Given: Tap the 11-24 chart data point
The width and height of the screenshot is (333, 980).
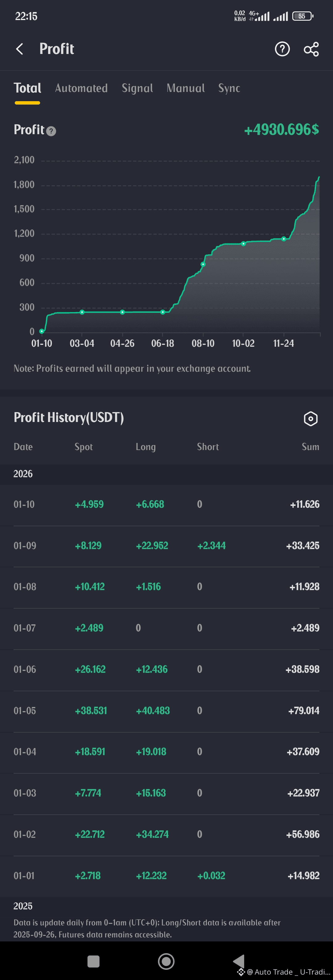Looking at the screenshot, I should tap(284, 239).
